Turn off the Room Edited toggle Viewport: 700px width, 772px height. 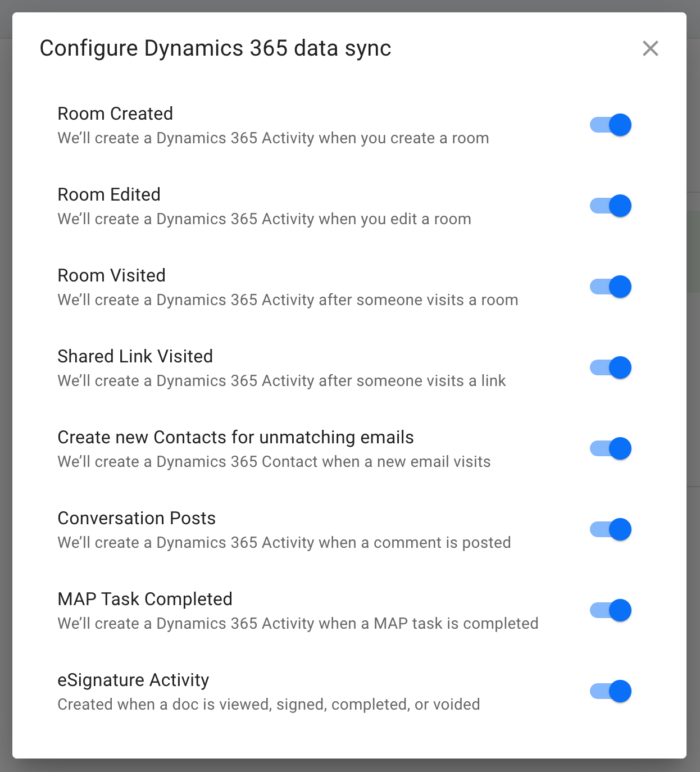pyautogui.click(x=610, y=206)
